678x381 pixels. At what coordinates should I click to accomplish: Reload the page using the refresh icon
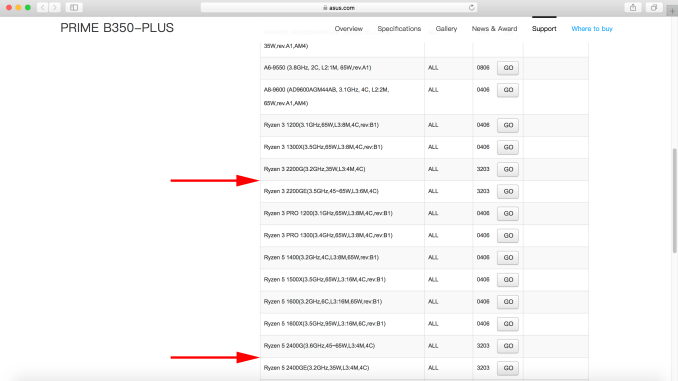471,7
